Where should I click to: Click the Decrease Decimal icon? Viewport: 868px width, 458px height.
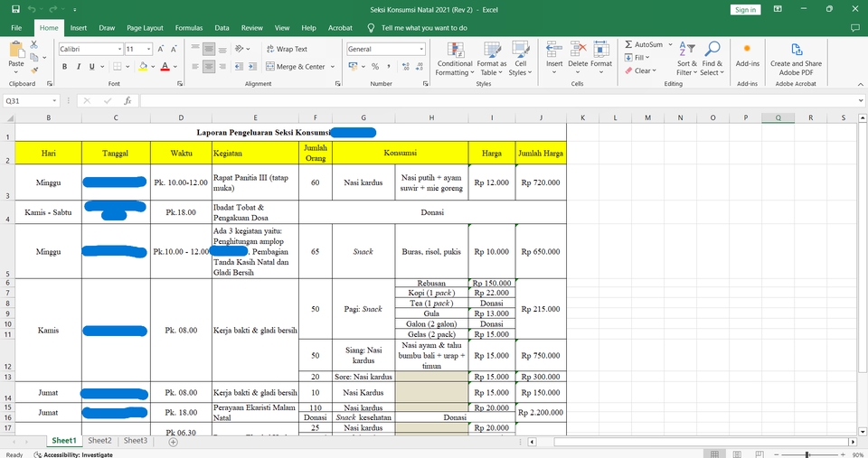tap(419, 66)
